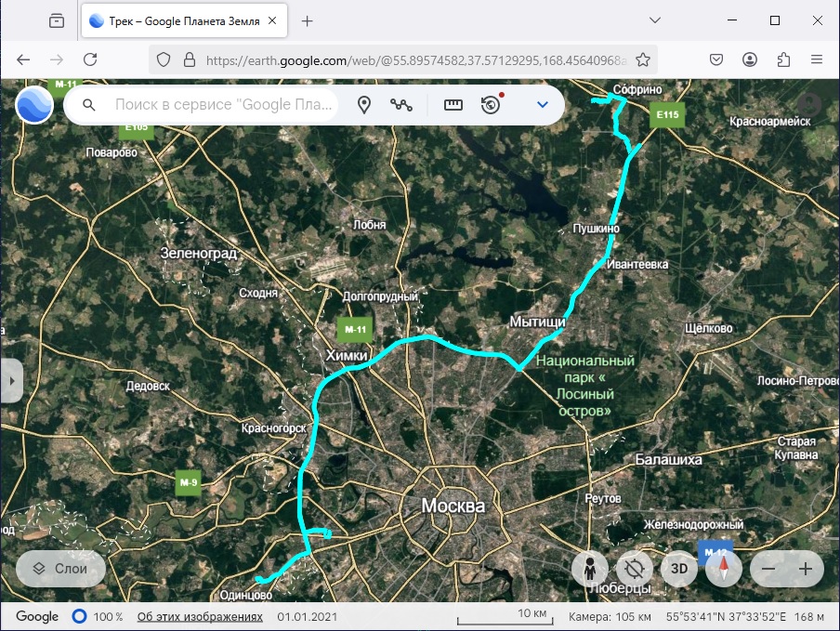The width and height of the screenshot is (840, 631).
Task: Open historical imagery clock icon
Action: click(492, 105)
